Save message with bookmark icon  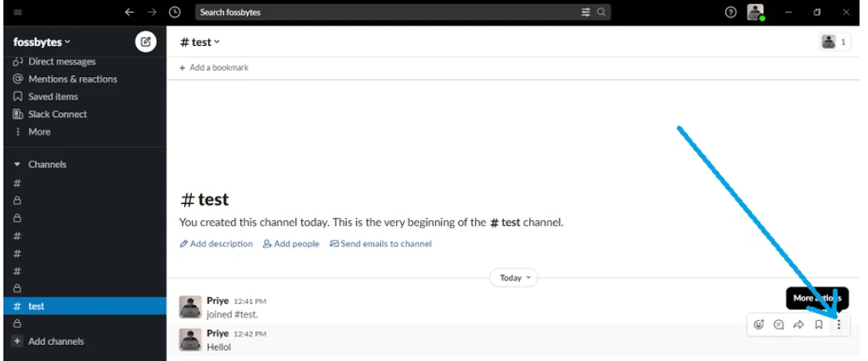(819, 325)
